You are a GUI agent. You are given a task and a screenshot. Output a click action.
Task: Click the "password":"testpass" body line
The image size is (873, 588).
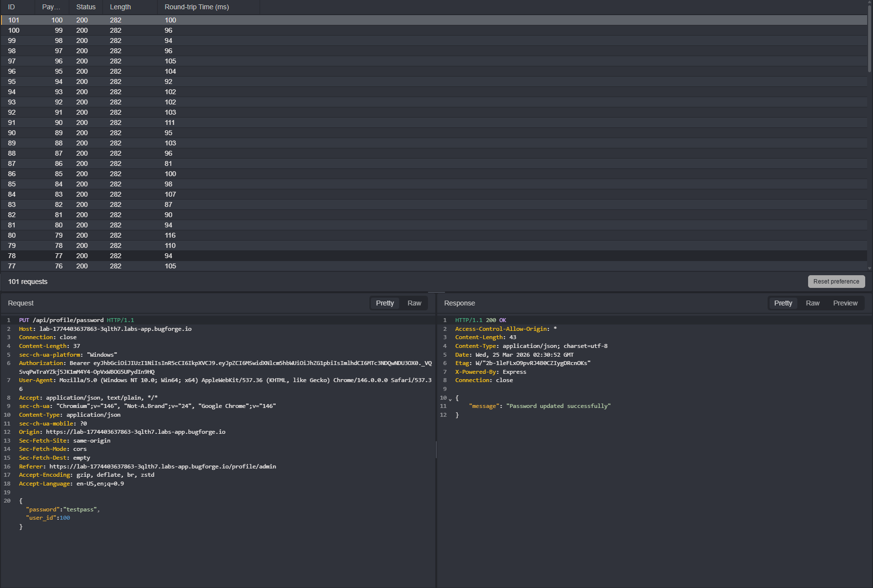[62, 509]
